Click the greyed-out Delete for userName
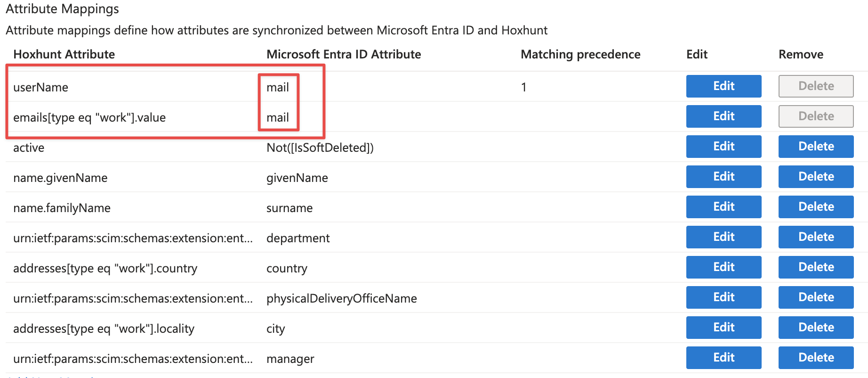868x378 pixels. (x=816, y=86)
